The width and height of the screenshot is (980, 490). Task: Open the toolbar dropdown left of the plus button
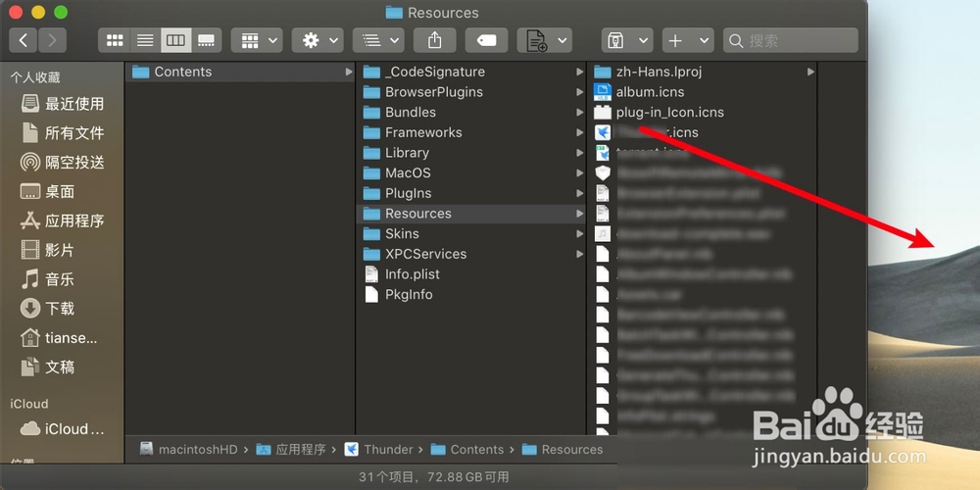627,40
